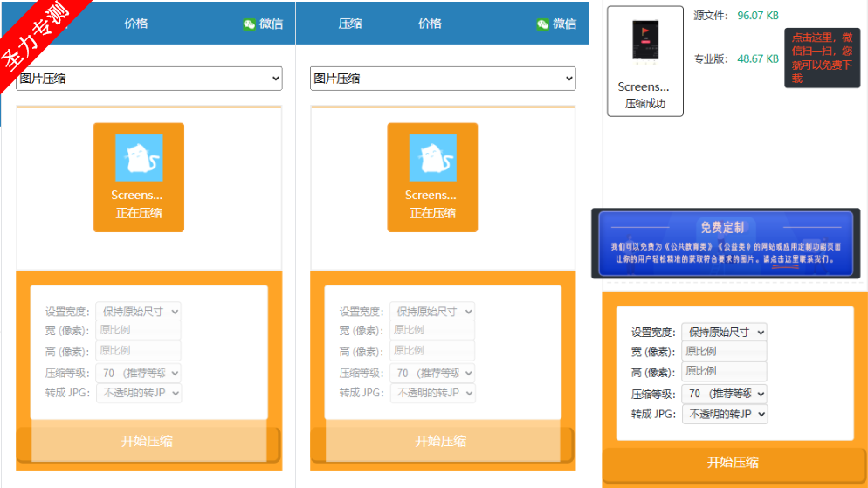
Task: Open the 设置宽度 dropdown in the left panel
Action: point(138,312)
